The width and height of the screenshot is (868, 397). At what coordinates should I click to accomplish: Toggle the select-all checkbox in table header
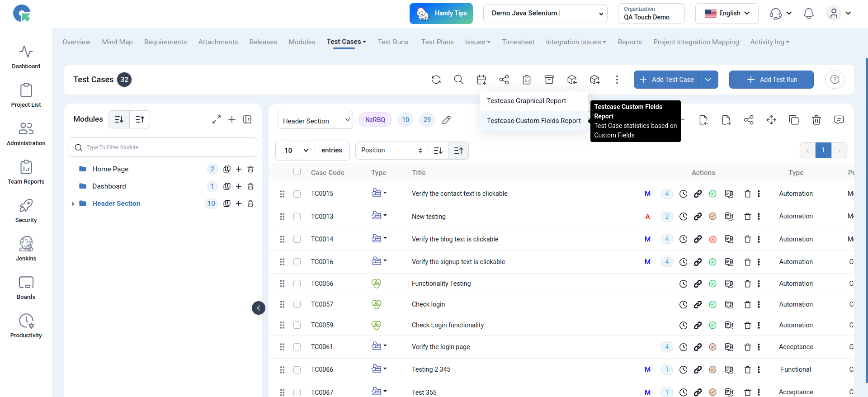pos(297,171)
